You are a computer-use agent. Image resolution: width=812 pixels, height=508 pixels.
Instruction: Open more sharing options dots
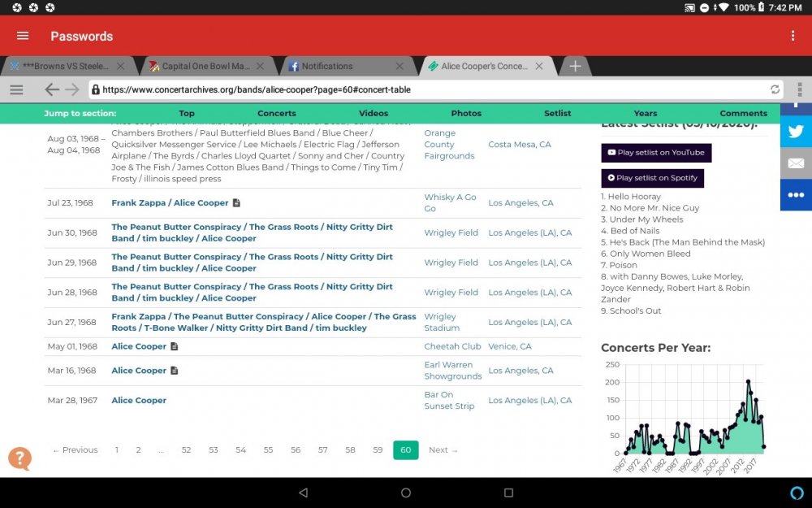tap(796, 195)
